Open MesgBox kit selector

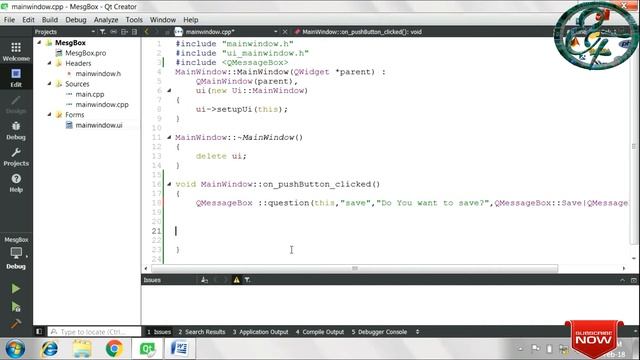pos(16,253)
